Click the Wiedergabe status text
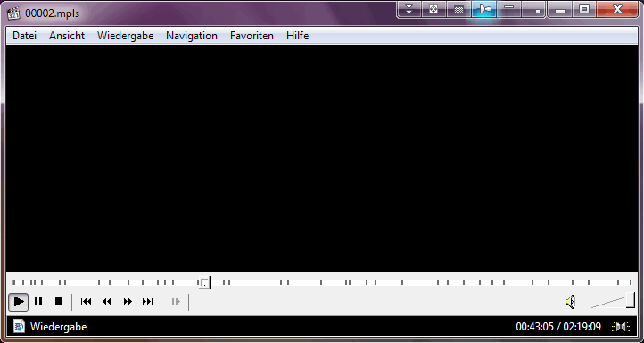This screenshot has height=343, width=644. (59, 327)
